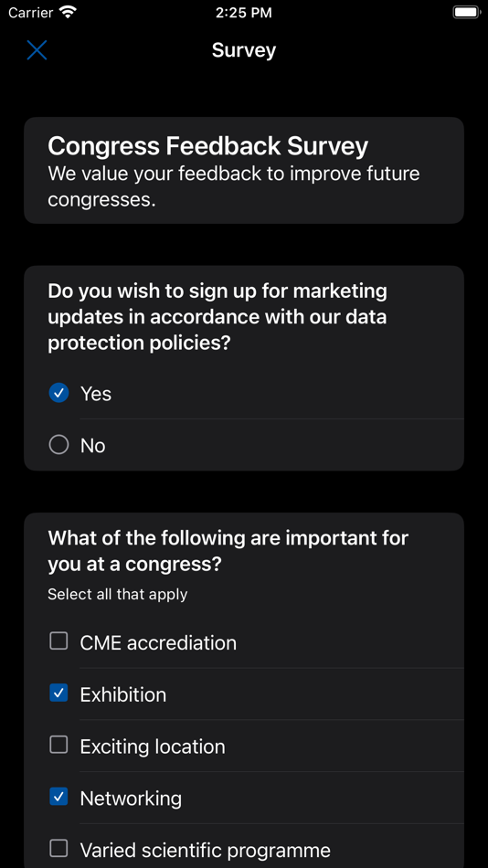488x868 pixels.
Task: Tap the Networking option text
Action: point(131,799)
